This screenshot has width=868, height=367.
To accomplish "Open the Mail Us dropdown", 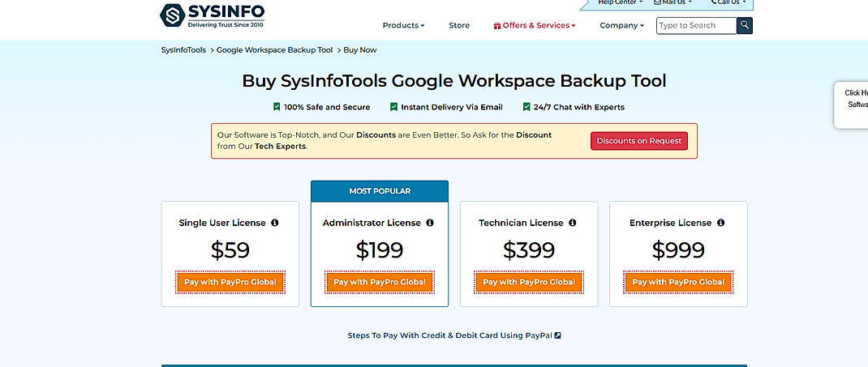I will tap(673, 2).
